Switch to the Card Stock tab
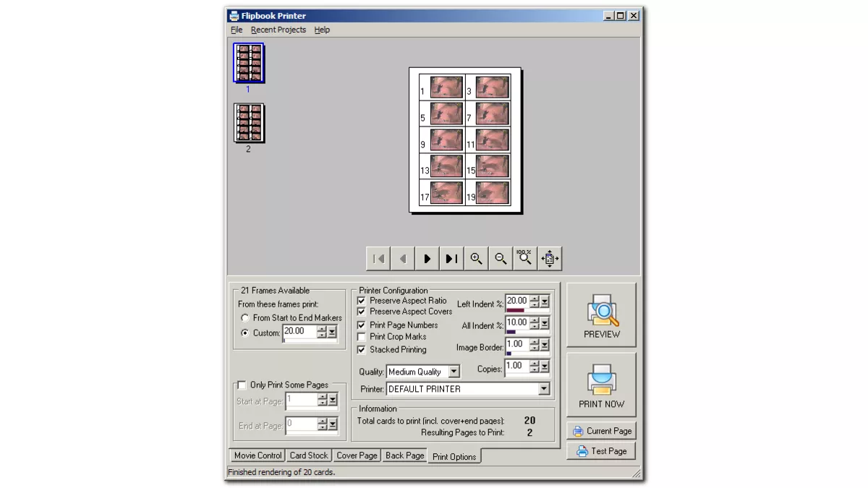The image size is (868, 488). click(309, 455)
